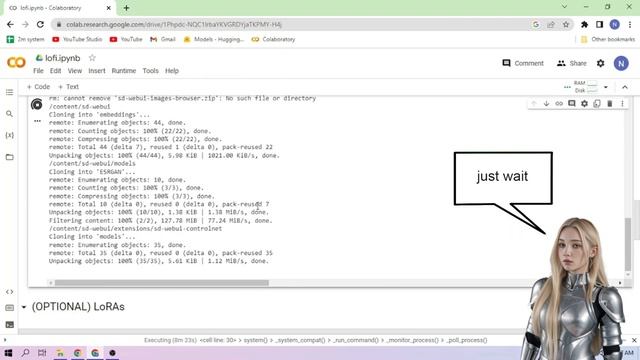
Task: Add a new Text cell
Action: (69, 87)
